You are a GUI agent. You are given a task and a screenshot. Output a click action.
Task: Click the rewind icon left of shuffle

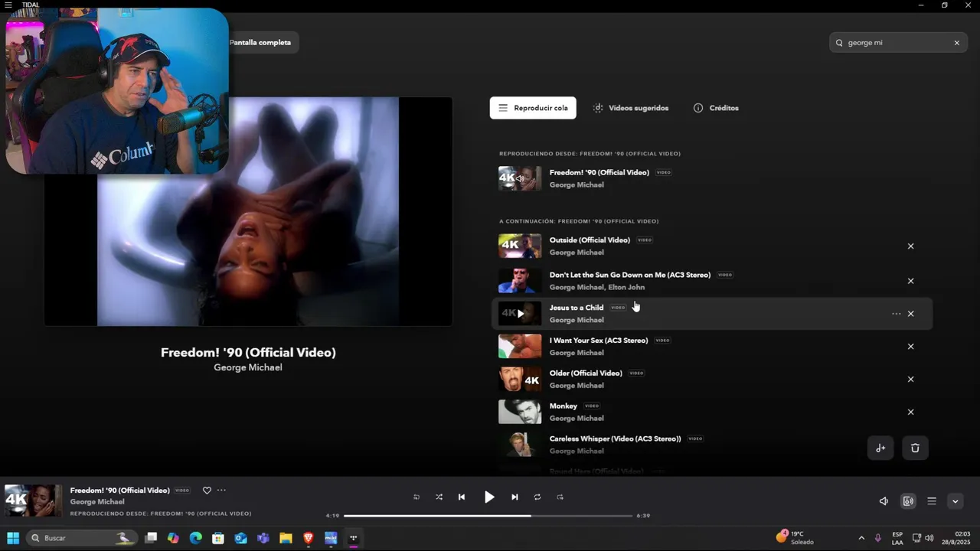click(x=416, y=497)
